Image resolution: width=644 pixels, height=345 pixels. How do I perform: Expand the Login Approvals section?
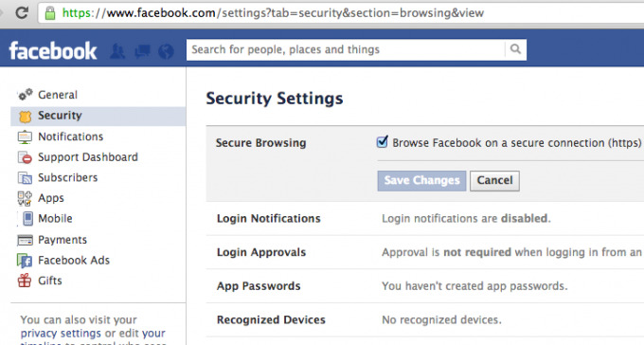(x=425, y=252)
